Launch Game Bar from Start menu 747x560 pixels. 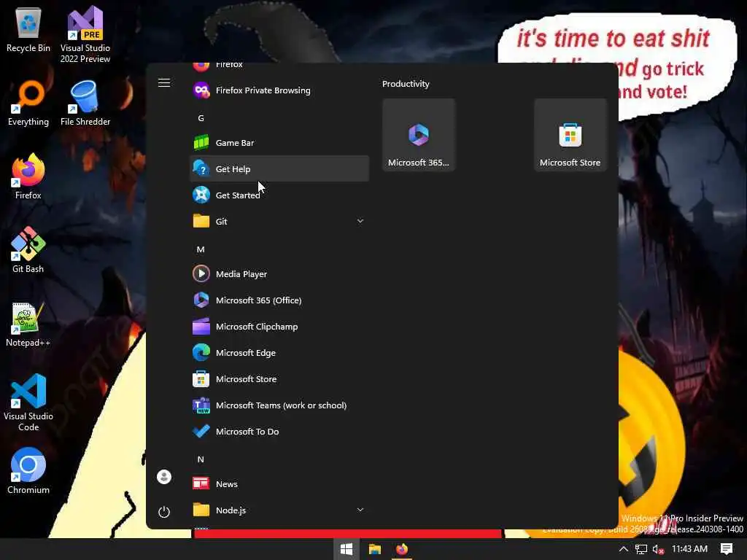point(279,143)
